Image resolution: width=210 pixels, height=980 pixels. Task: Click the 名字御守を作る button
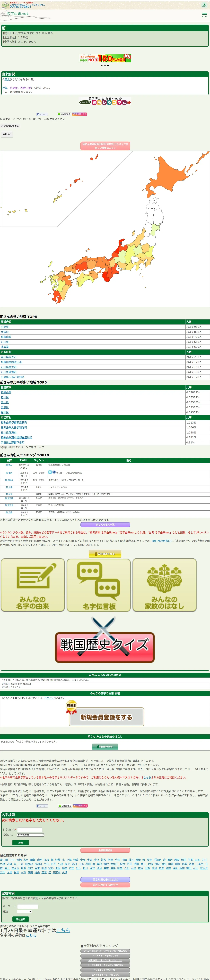(105, 554)
